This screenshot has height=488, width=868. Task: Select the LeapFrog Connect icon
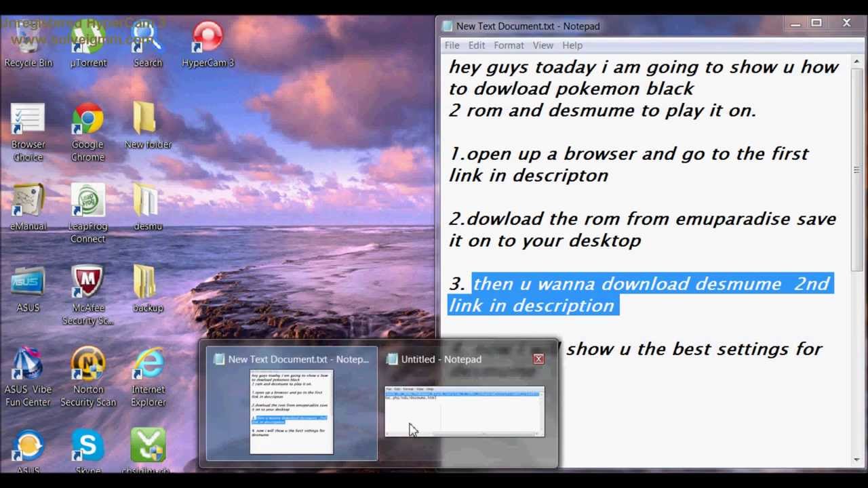click(x=88, y=213)
